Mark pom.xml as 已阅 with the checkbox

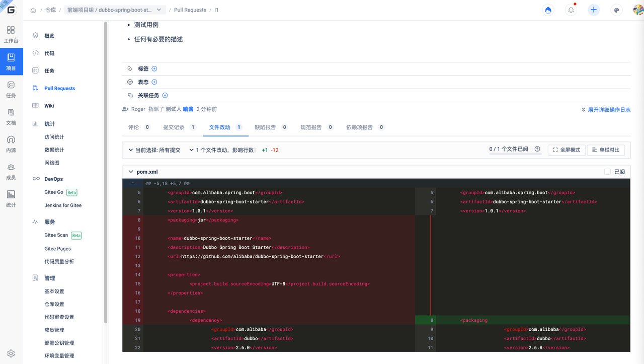coord(607,172)
